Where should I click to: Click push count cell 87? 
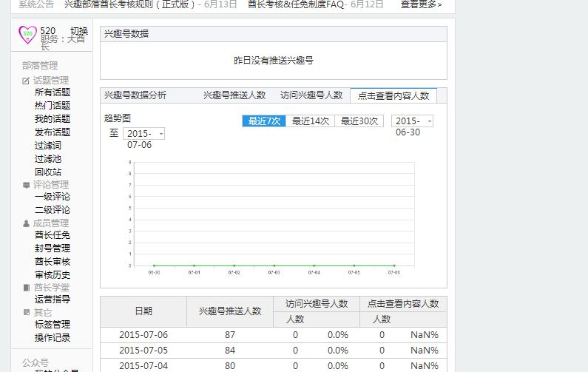[x=230, y=335]
